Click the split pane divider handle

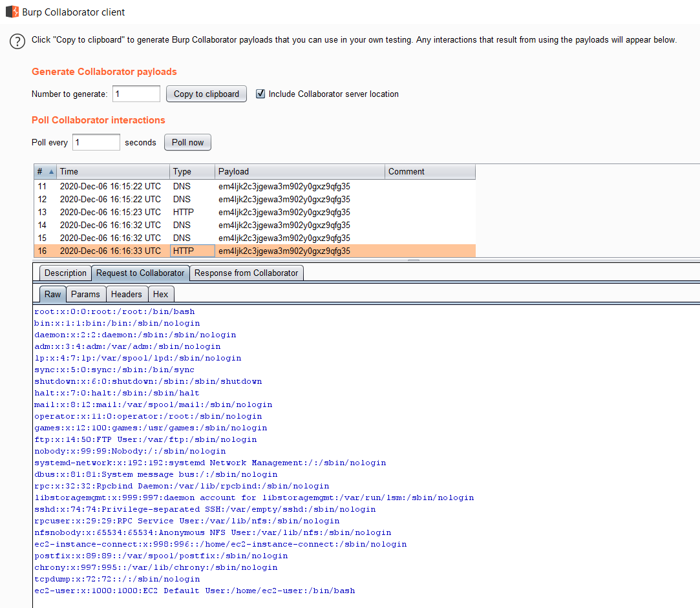click(x=414, y=260)
